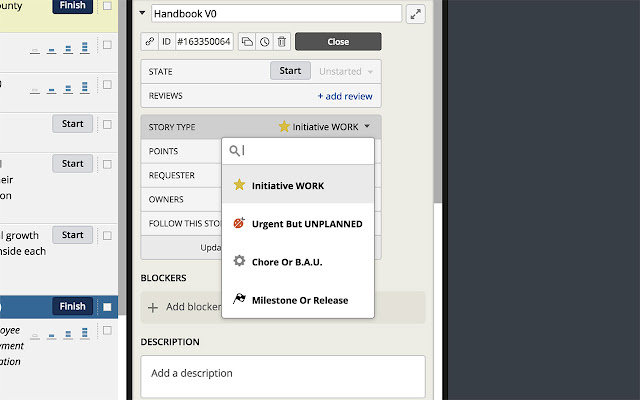Pick Milestone Or Release story type
The width and height of the screenshot is (640, 400).
tap(298, 300)
